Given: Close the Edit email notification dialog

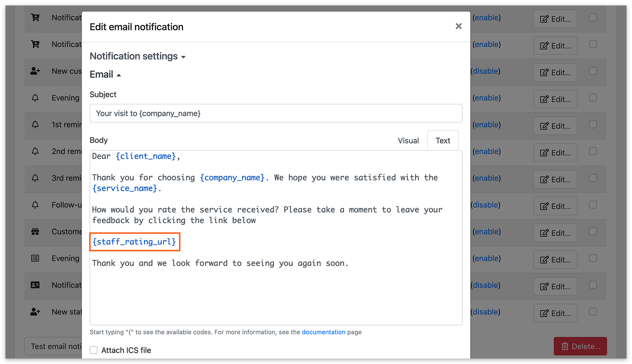Looking at the screenshot, I should (458, 26).
